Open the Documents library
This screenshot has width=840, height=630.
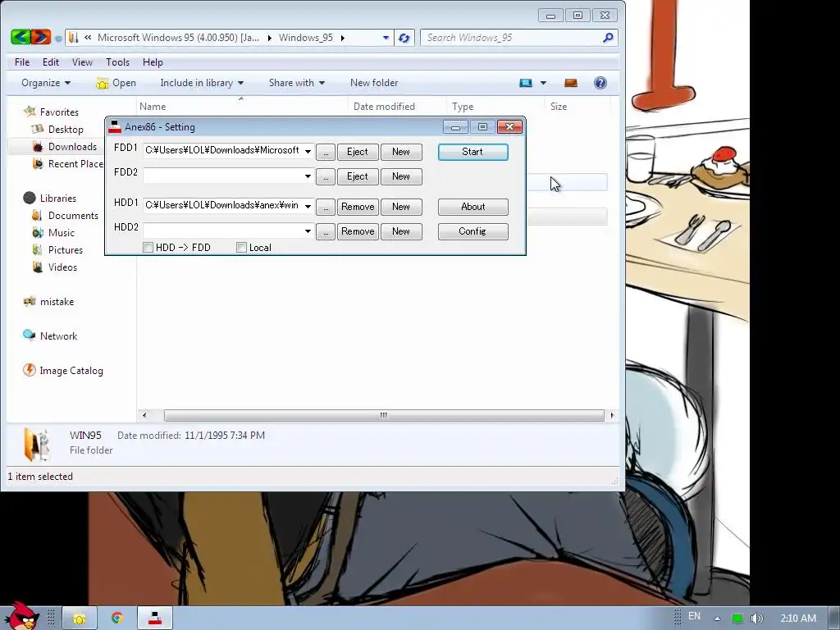click(66, 216)
